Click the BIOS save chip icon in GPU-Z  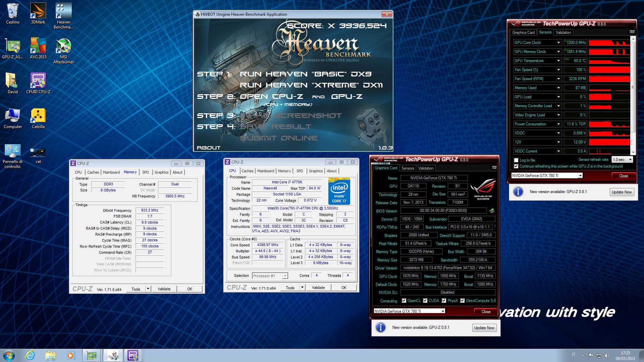click(x=492, y=211)
